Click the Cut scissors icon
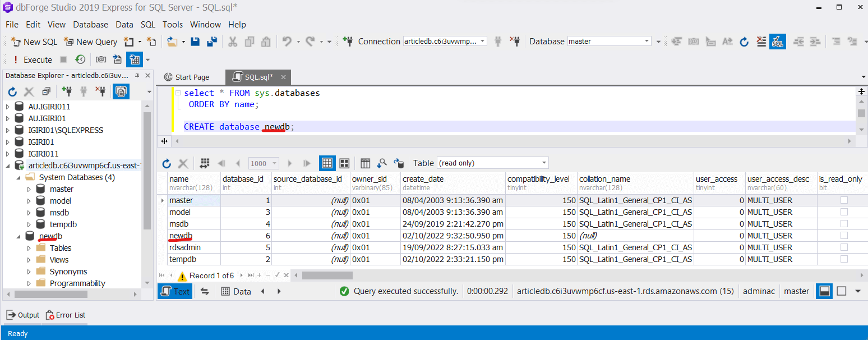Image resolution: width=868 pixels, height=340 pixels. (232, 42)
